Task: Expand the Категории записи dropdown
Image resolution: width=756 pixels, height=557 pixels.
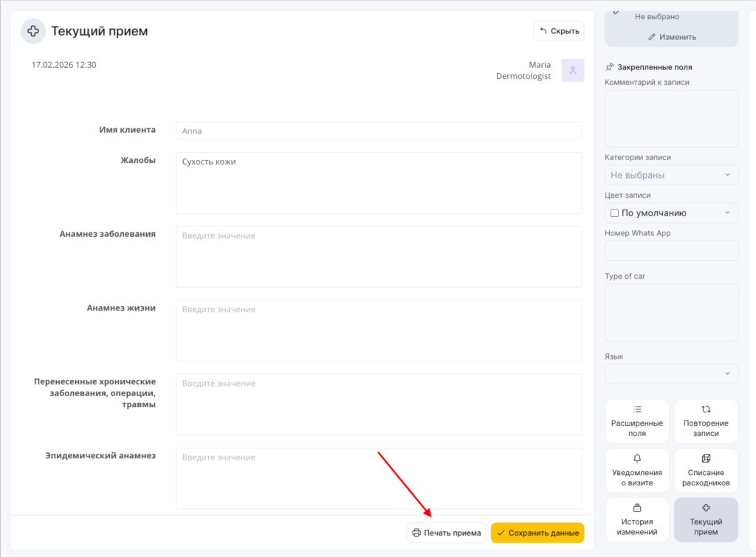Action: click(671, 175)
